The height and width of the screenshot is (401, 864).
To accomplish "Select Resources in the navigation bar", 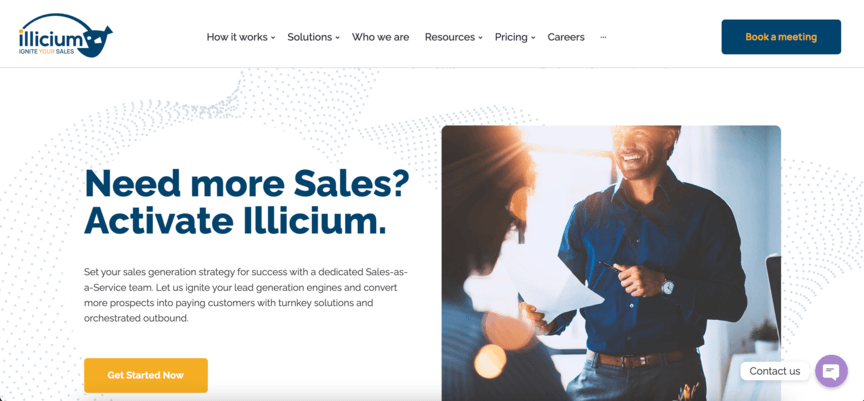I will [x=450, y=37].
